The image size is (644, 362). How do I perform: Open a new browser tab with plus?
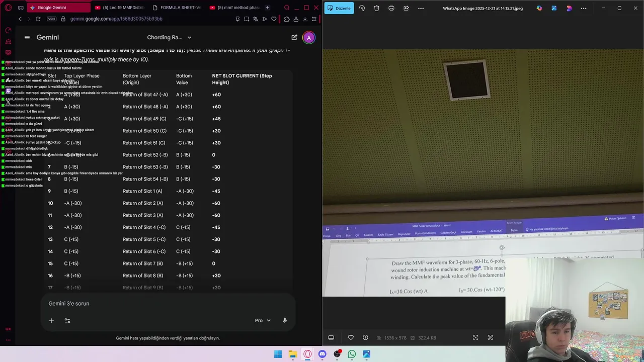click(267, 8)
